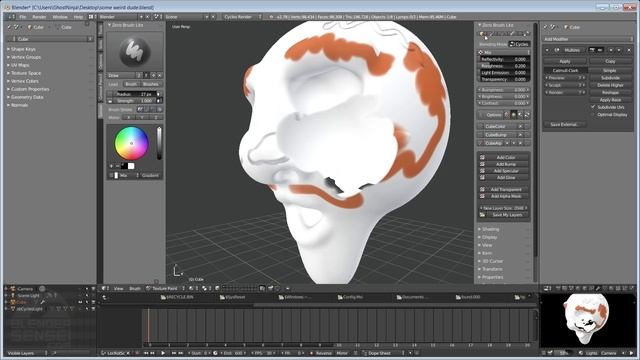
Task: Click the render preview thumbnail
Action: click(x=587, y=319)
